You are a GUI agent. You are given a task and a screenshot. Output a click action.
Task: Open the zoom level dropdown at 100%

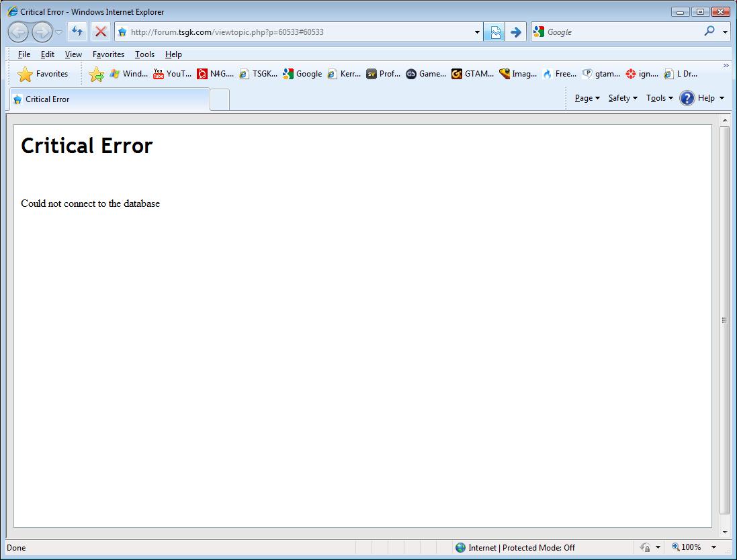point(713,547)
